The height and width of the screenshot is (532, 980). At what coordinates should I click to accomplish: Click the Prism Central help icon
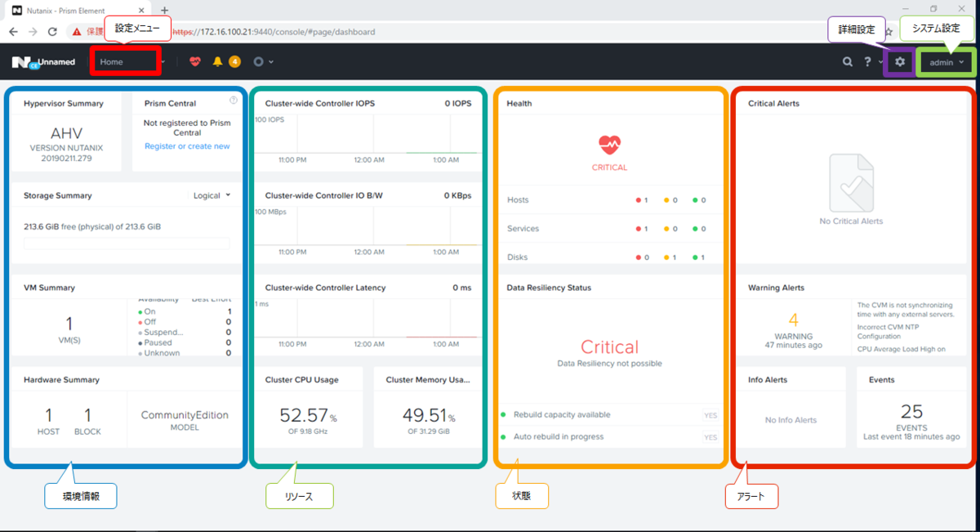point(234,101)
